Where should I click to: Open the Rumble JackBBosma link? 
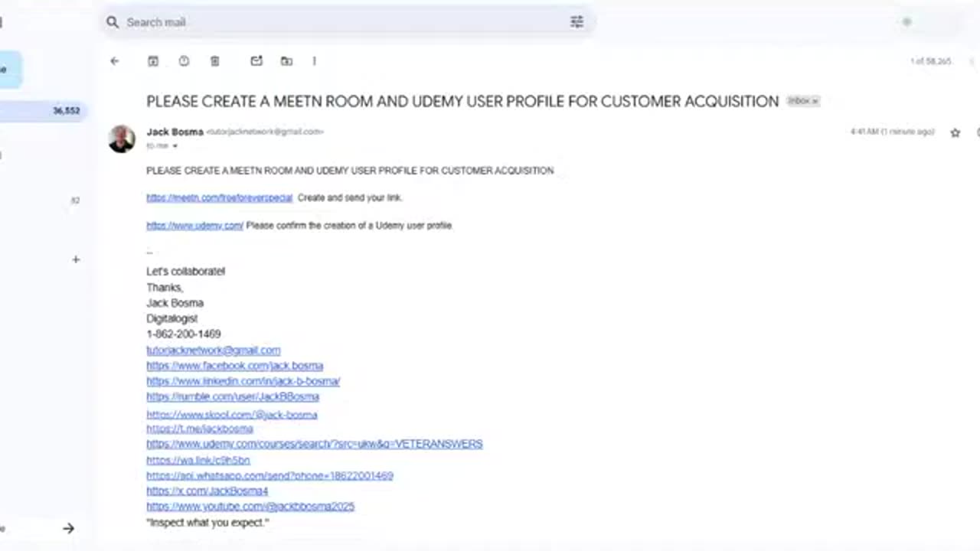point(233,396)
